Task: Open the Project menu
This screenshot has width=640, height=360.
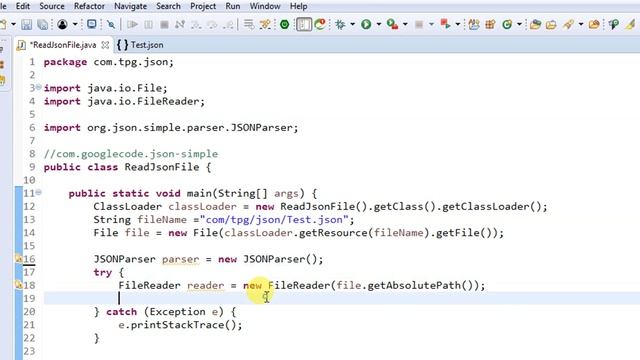Action: click(x=203, y=7)
